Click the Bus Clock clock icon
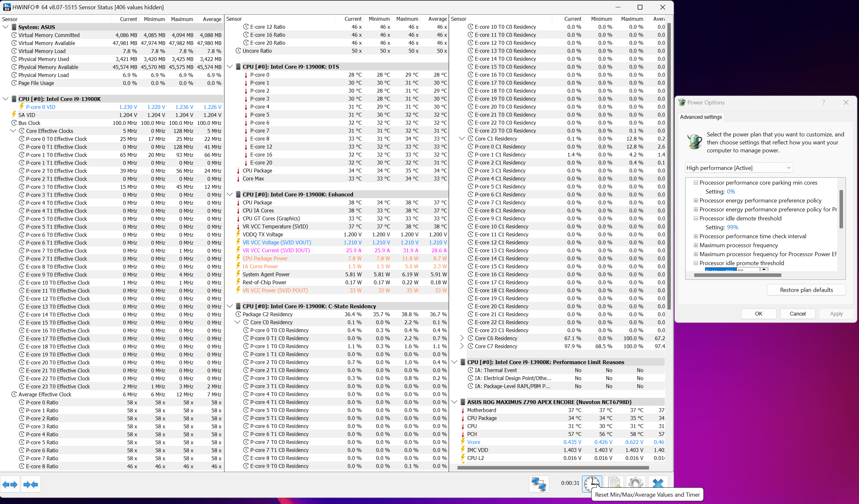The image size is (859, 504). [14, 123]
